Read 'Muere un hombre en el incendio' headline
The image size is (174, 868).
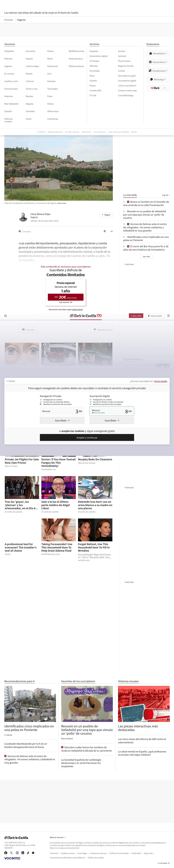[146, 204]
